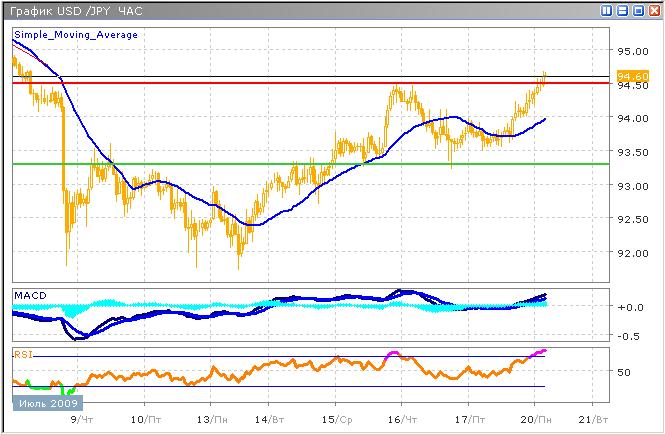Click the pause-style button in title bar
This screenshot has width=665, height=435.
click(x=606, y=11)
